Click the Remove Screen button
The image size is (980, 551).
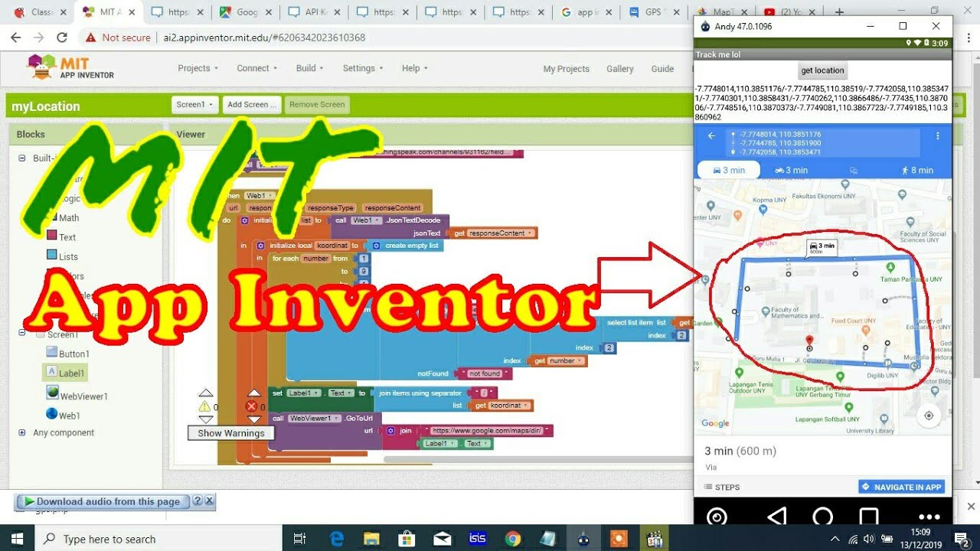(317, 105)
